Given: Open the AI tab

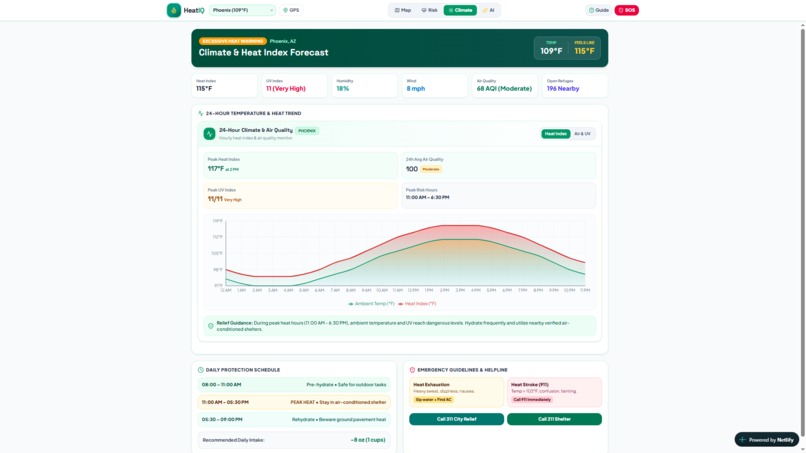Looking at the screenshot, I should [x=488, y=10].
